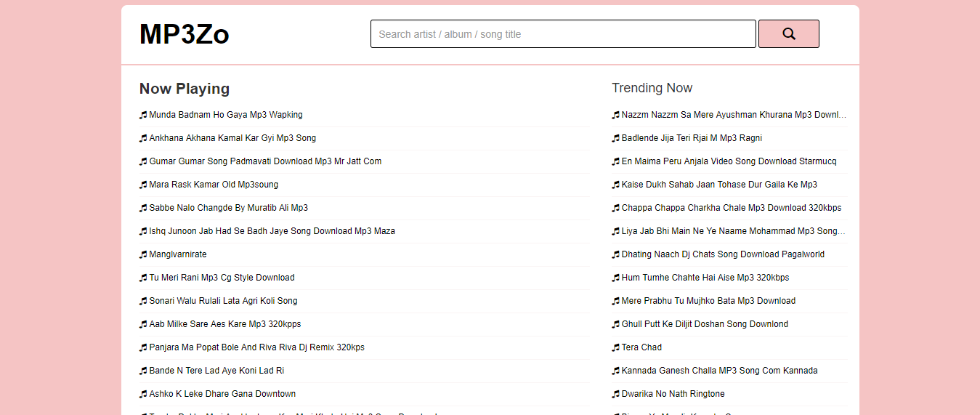Click music note icon beside Manglvarnirate
This screenshot has width=980, height=415.
tap(143, 254)
